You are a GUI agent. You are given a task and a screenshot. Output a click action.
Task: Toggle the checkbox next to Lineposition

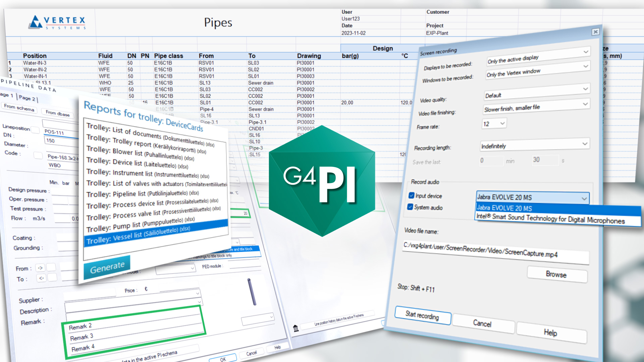click(35, 130)
